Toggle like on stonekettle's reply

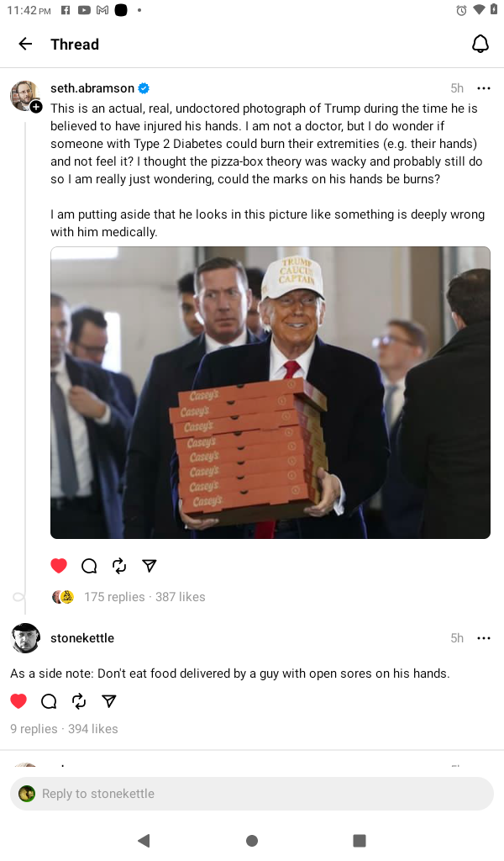[x=18, y=700]
